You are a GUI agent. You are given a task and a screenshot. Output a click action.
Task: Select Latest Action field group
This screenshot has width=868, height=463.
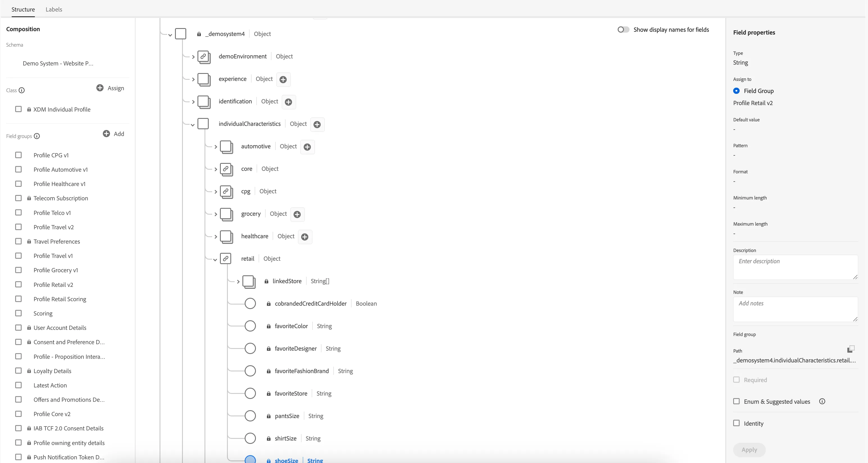tap(50, 385)
